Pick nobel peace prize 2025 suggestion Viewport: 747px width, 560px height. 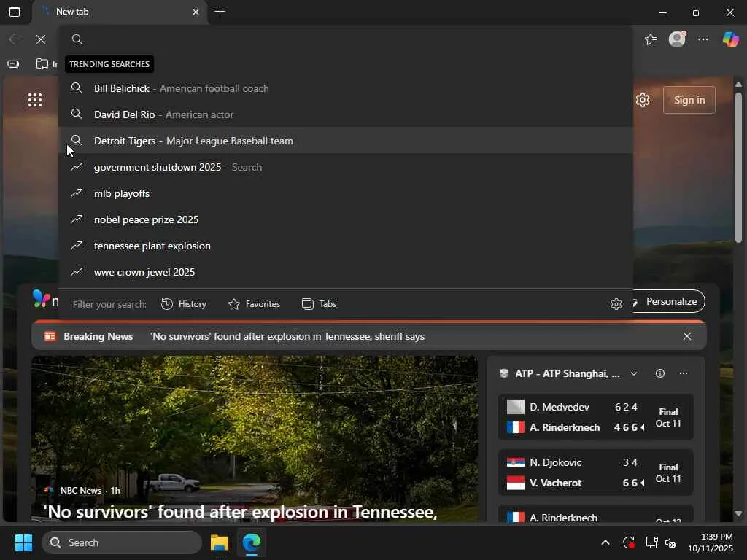point(346,219)
